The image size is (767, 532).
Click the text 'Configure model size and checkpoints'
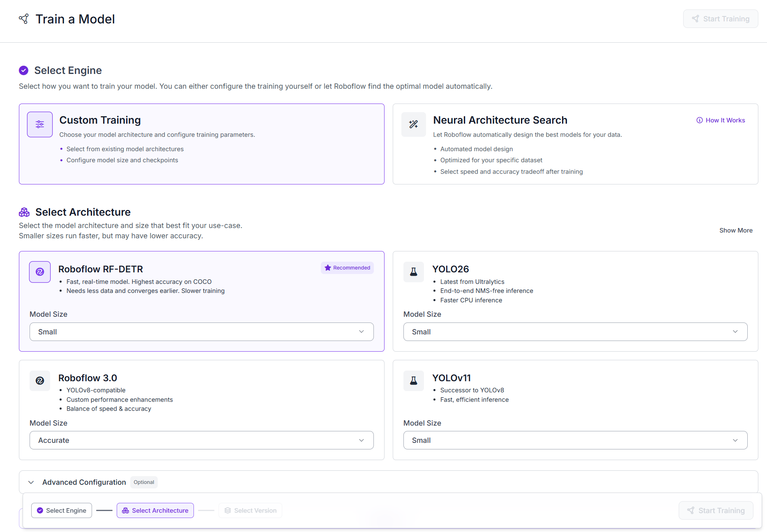click(x=122, y=160)
